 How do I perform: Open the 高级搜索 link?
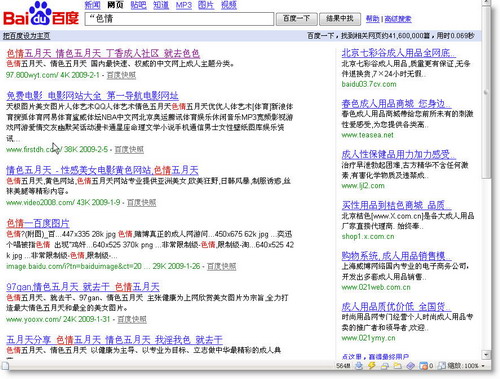398,19
